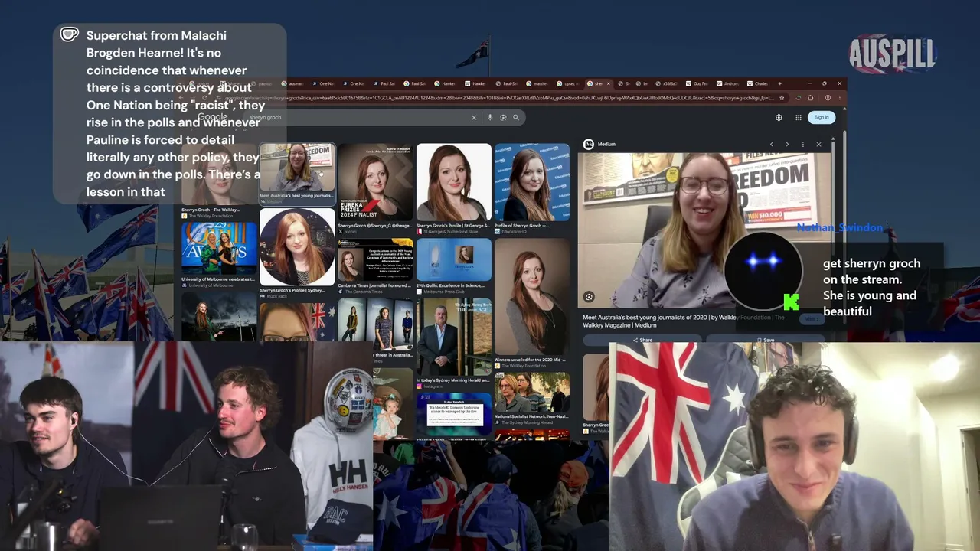
Task: Switch to the 'Guy Fer' browser tab
Action: 697,83
